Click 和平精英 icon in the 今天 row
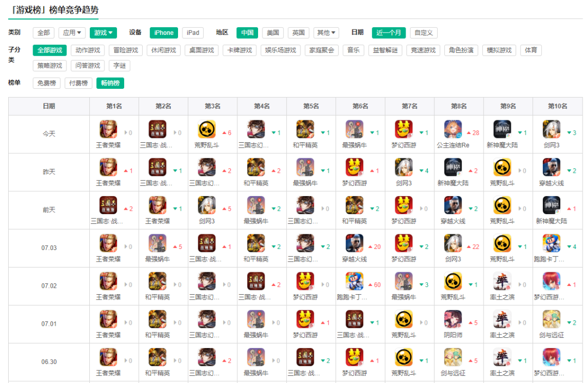Screen dimensions: 588x383 click(305, 130)
